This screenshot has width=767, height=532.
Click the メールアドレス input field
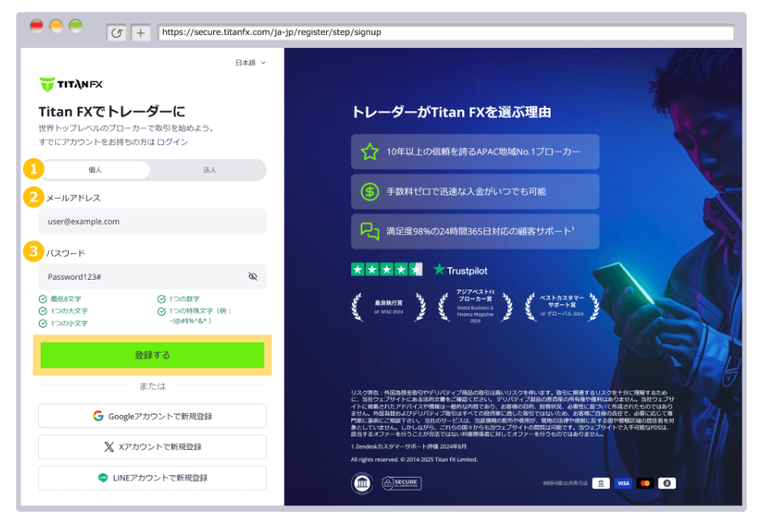tap(152, 221)
